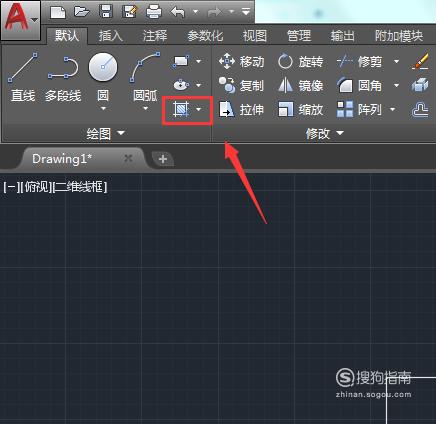This screenshot has height=424, width=436.
Task: Click the erase brush icon
Action: coord(420,61)
